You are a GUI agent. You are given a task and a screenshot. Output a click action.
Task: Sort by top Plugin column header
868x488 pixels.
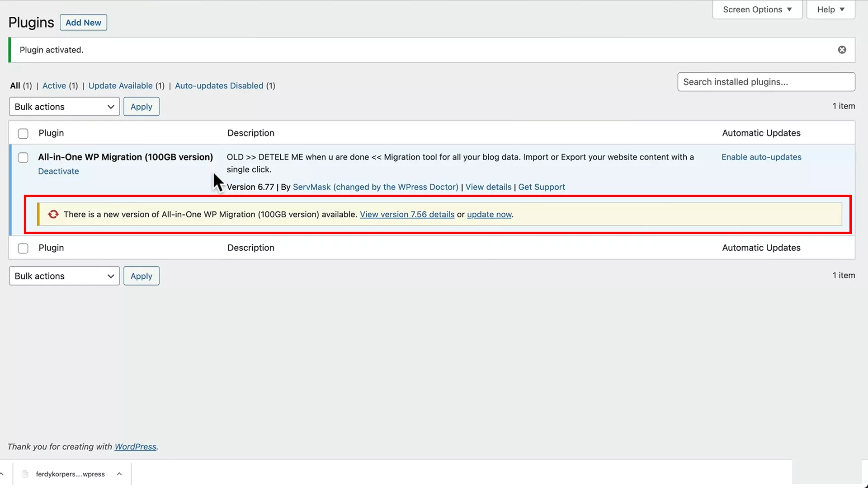[51, 133]
